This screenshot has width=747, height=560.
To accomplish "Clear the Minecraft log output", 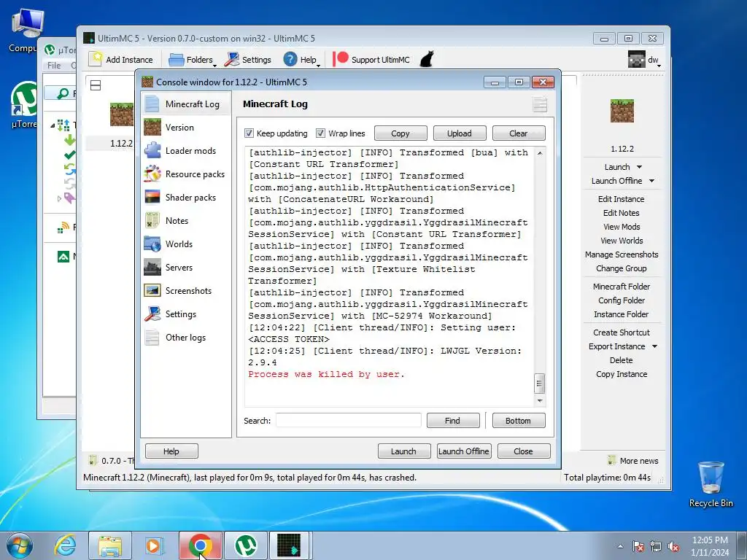I will pyautogui.click(x=519, y=133).
